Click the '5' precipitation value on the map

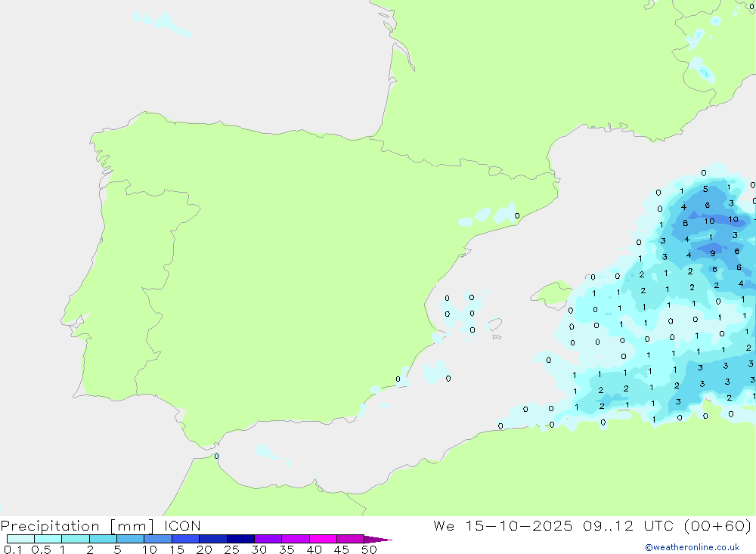click(x=705, y=189)
